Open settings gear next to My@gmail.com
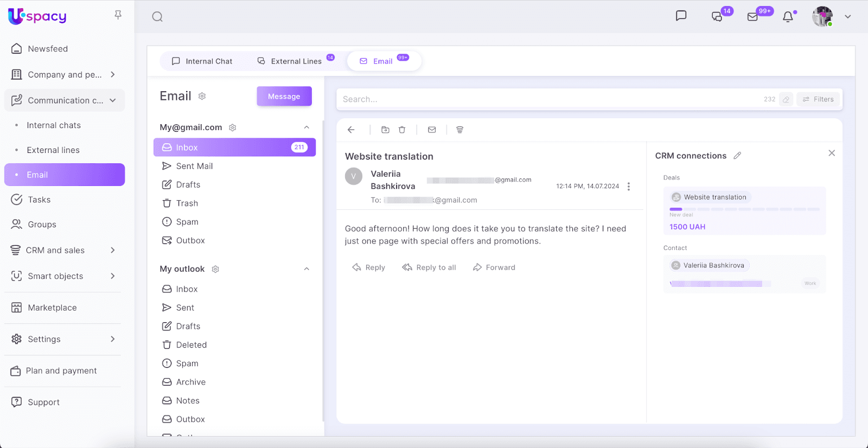This screenshot has height=448, width=868. pyautogui.click(x=233, y=127)
